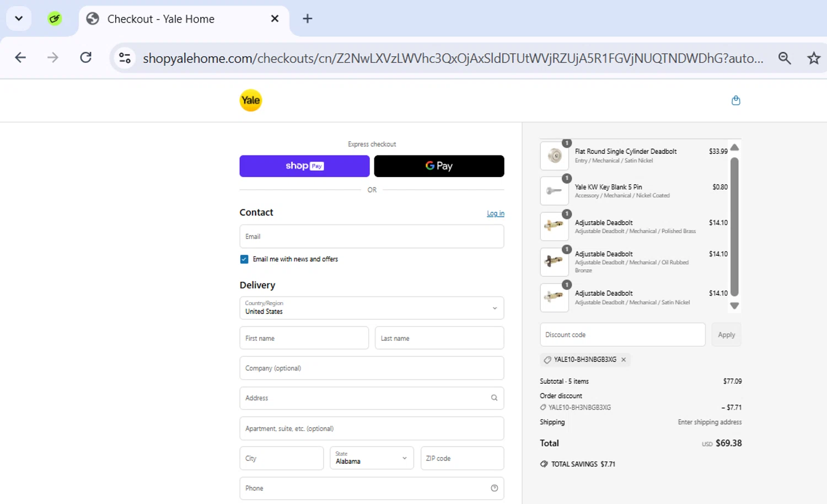Focus the Last name field
The image size is (827, 504).
[x=439, y=338]
